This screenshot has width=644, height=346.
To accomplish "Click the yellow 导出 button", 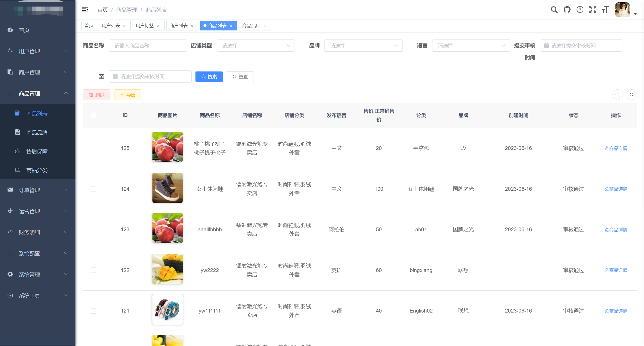I will (x=128, y=95).
